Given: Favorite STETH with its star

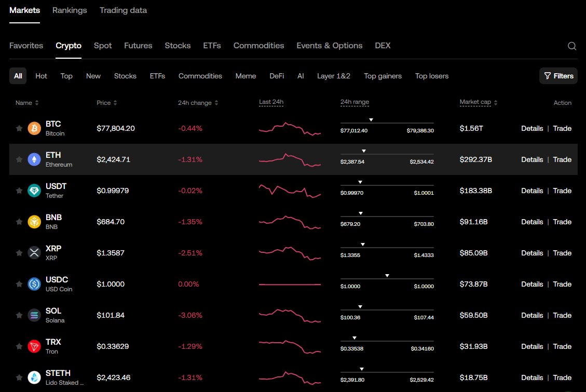Looking at the screenshot, I should click(19, 377).
